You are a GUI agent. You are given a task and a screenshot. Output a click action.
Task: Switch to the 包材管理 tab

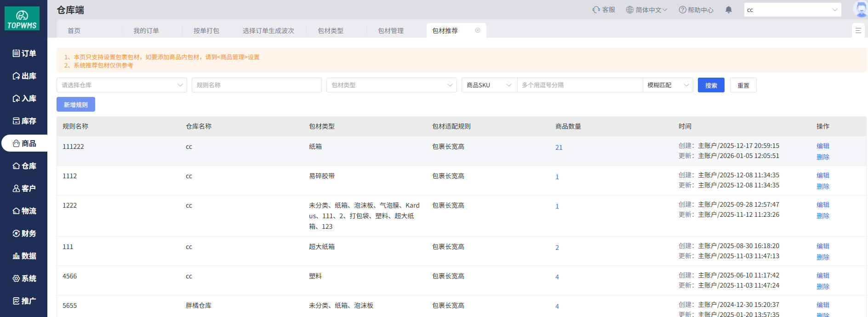(x=390, y=31)
